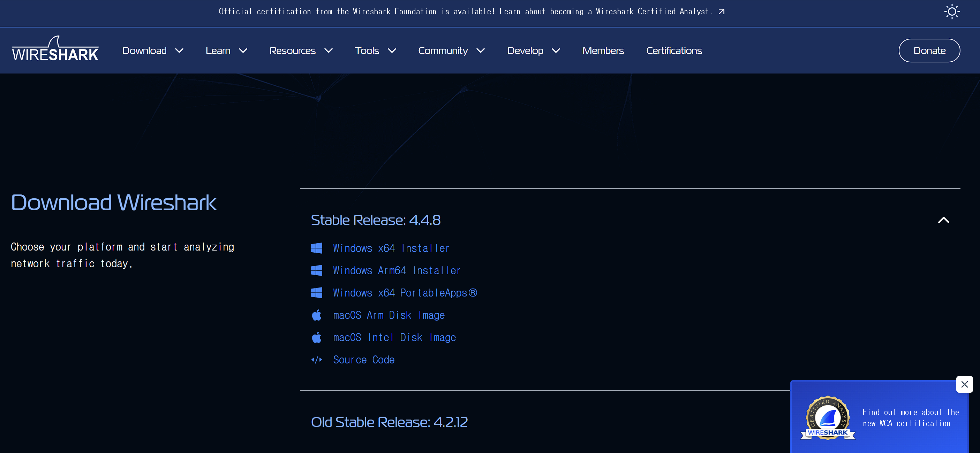Click the Windows icon beside Windows Arm64 Installer
Screen dimensions: 980x453
coord(317,271)
